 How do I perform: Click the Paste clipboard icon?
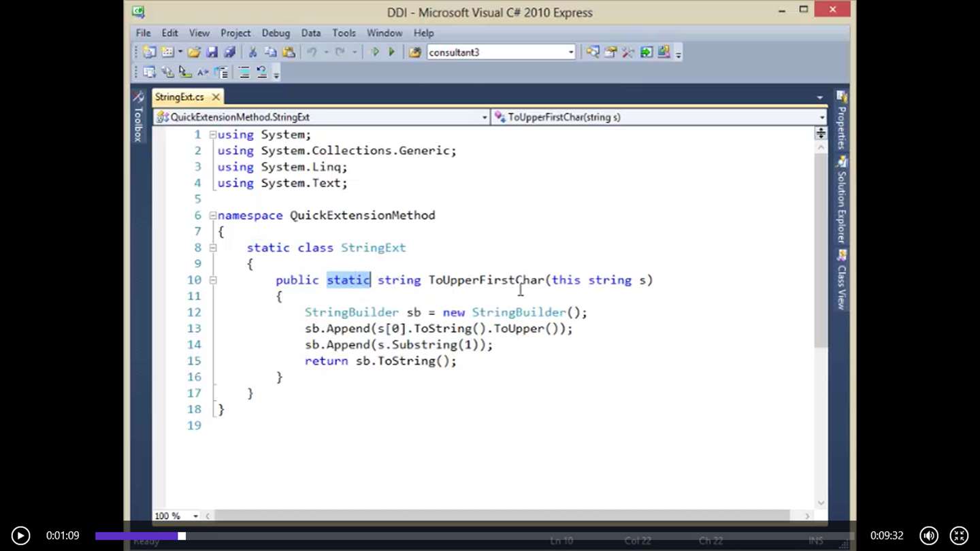coord(289,52)
